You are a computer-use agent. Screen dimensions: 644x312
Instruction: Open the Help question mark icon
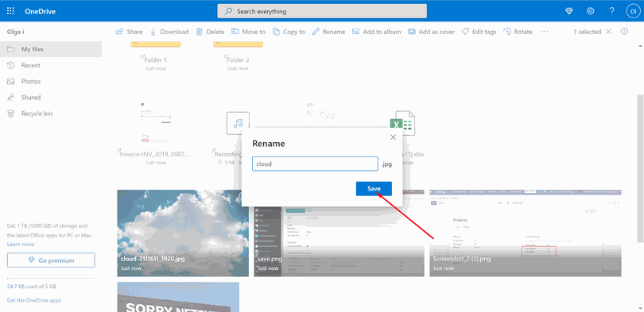(x=612, y=11)
